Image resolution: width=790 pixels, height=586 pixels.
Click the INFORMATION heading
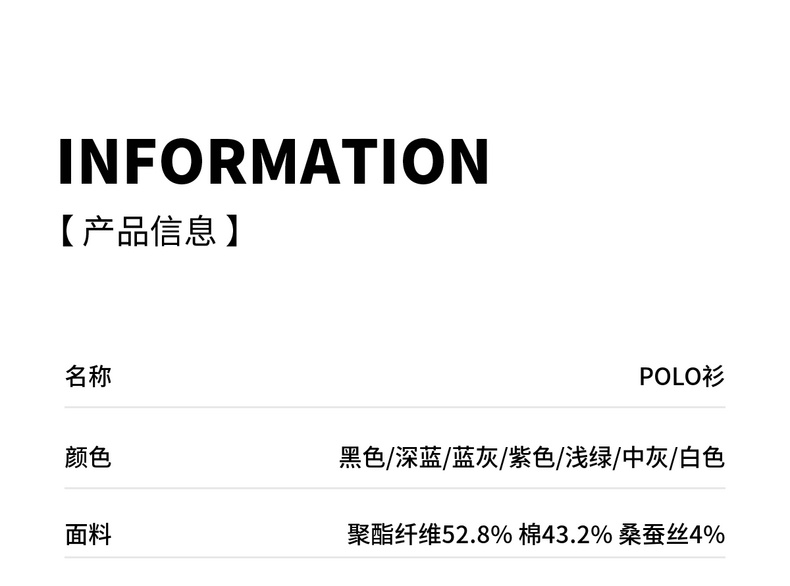(273, 161)
